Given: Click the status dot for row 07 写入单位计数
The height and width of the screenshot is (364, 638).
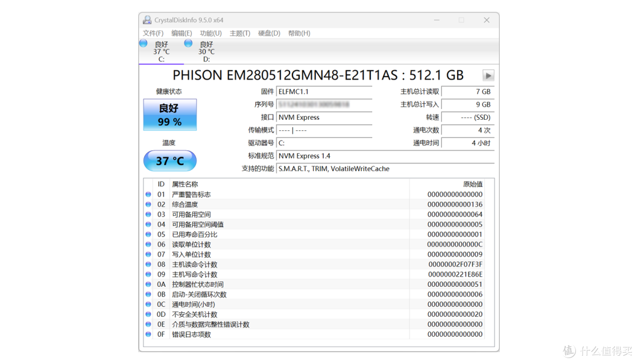Looking at the screenshot, I should point(148,254).
